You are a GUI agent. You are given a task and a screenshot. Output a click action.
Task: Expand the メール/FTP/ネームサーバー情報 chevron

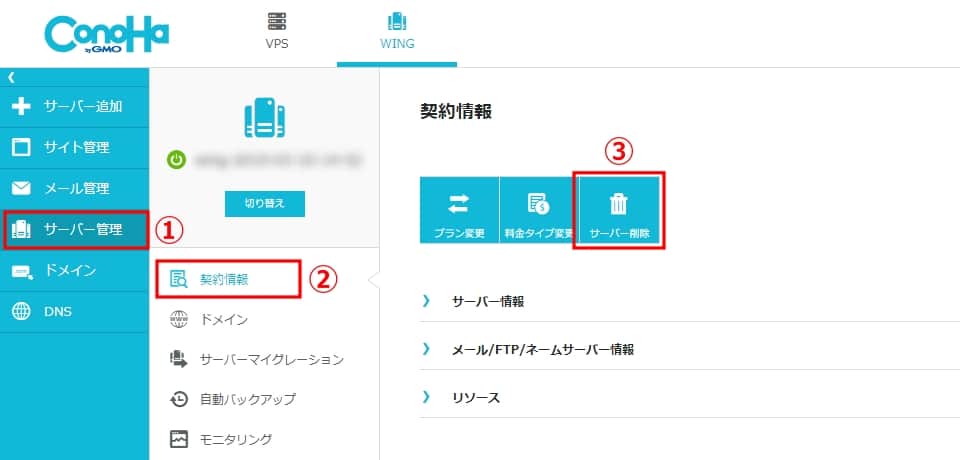(x=426, y=349)
